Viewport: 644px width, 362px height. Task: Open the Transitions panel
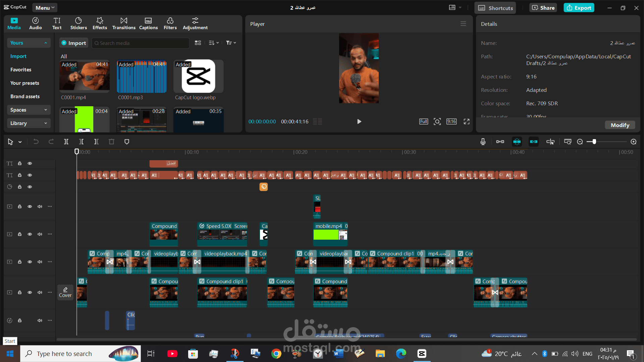(124, 23)
